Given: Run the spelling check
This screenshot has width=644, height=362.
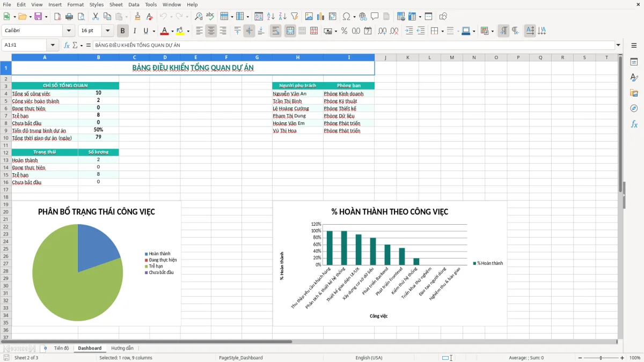Looking at the screenshot, I should point(210,17).
